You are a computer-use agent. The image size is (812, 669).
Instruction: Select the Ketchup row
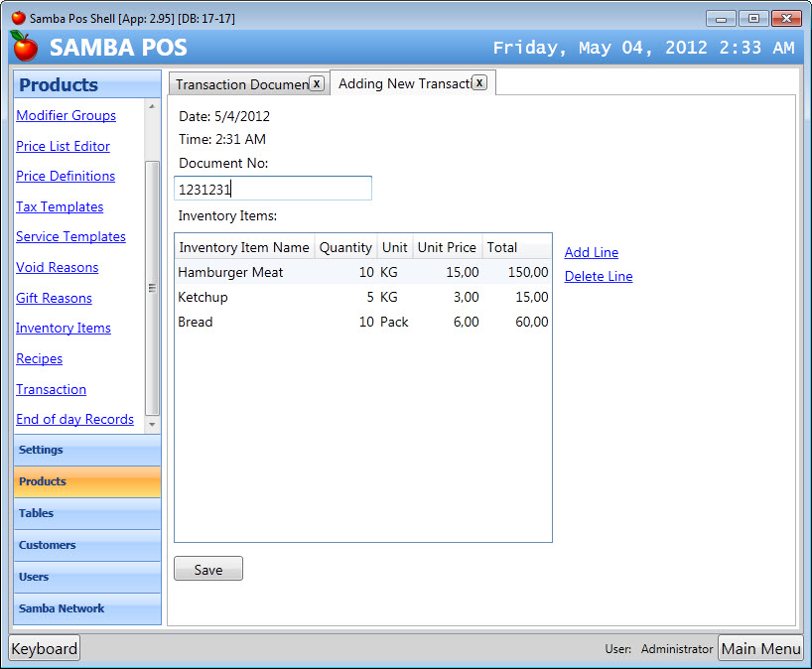coord(363,297)
